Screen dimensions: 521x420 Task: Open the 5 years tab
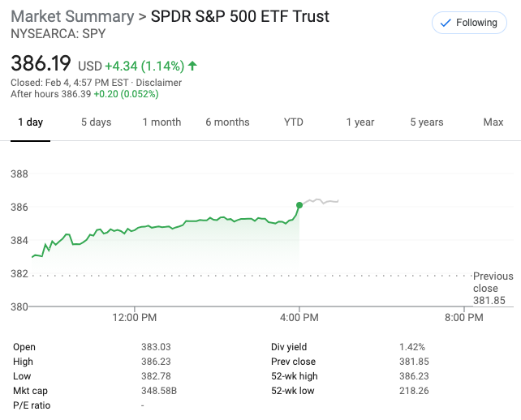[x=426, y=122]
